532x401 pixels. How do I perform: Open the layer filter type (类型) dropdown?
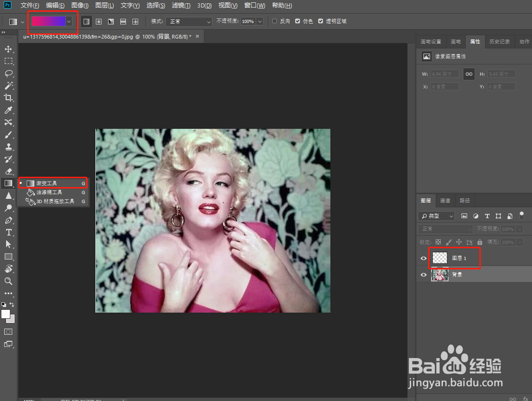click(x=436, y=216)
